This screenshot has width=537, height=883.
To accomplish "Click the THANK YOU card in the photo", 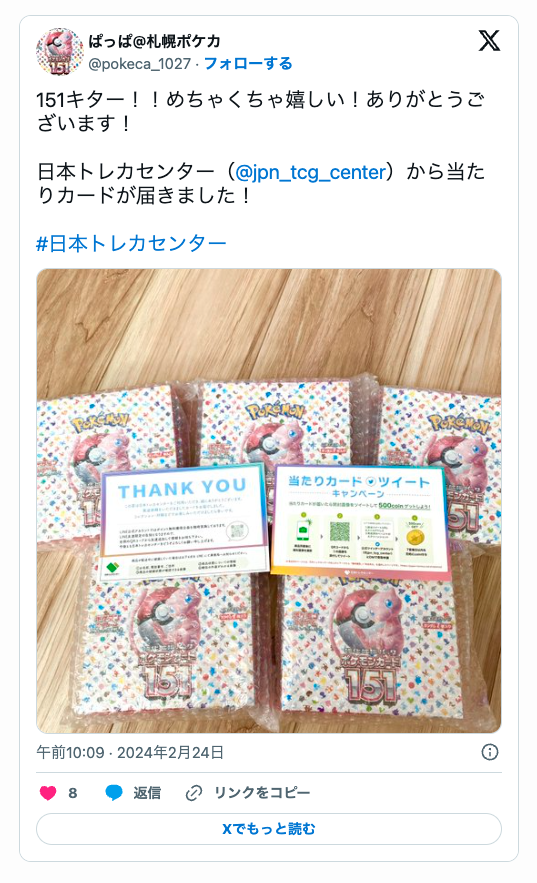I will [184, 523].
